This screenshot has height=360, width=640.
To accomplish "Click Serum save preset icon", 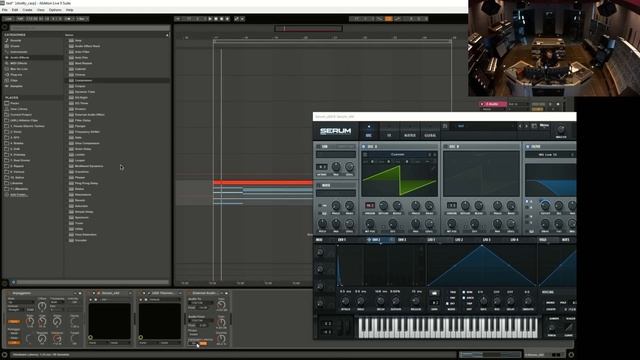I will pyautogui.click(x=533, y=126).
